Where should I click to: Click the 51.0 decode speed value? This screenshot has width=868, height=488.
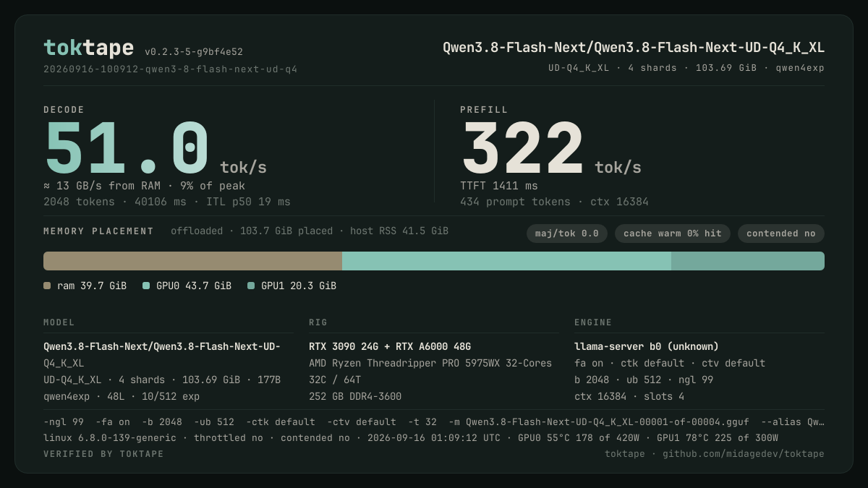(127, 148)
